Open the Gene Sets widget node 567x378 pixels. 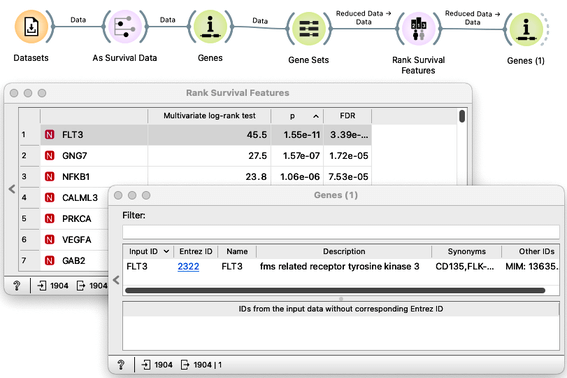click(308, 29)
